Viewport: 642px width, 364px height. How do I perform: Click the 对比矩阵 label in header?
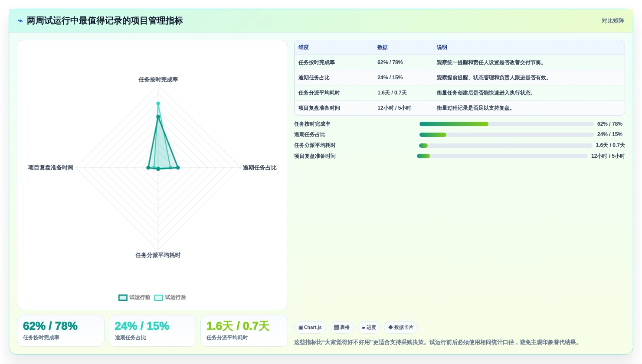pyautogui.click(x=613, y=21)
